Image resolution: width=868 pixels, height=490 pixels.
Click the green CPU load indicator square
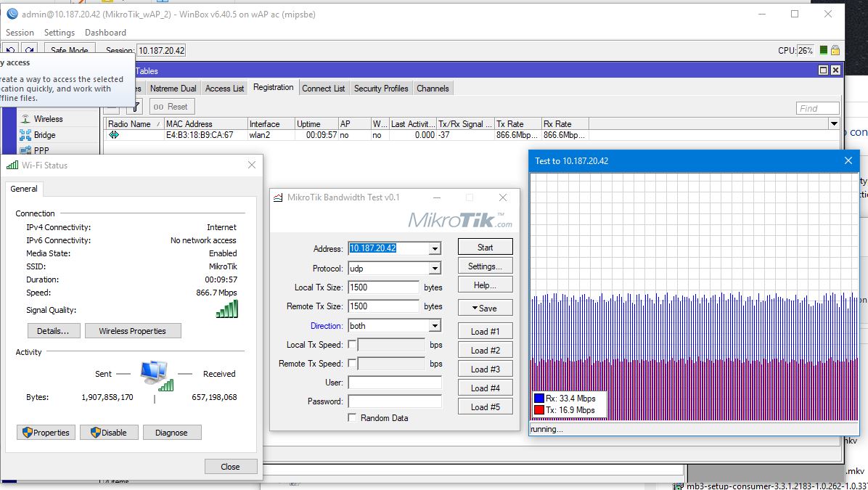coord(824,51)
